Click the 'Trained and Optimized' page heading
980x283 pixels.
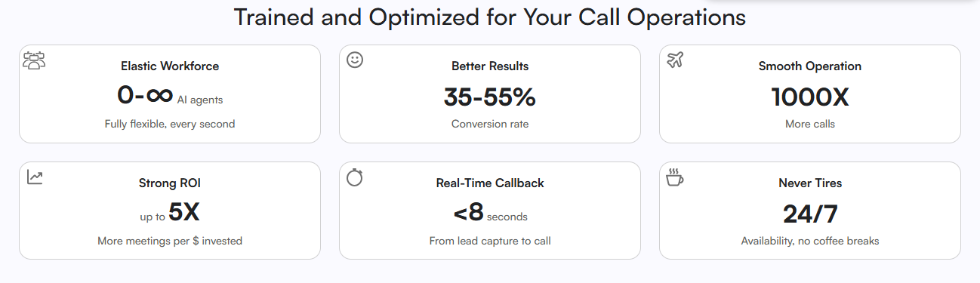pos(490,17)
